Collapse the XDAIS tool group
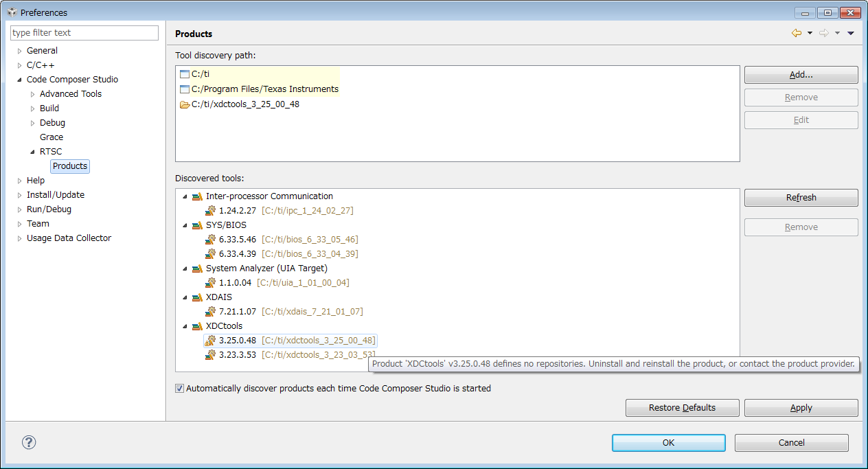The width and height of the screenshot is (868, 469). click(185, 297)
